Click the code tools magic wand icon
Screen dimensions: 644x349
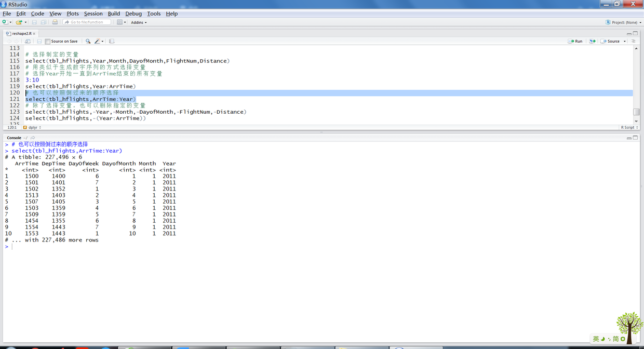[97, 41]
